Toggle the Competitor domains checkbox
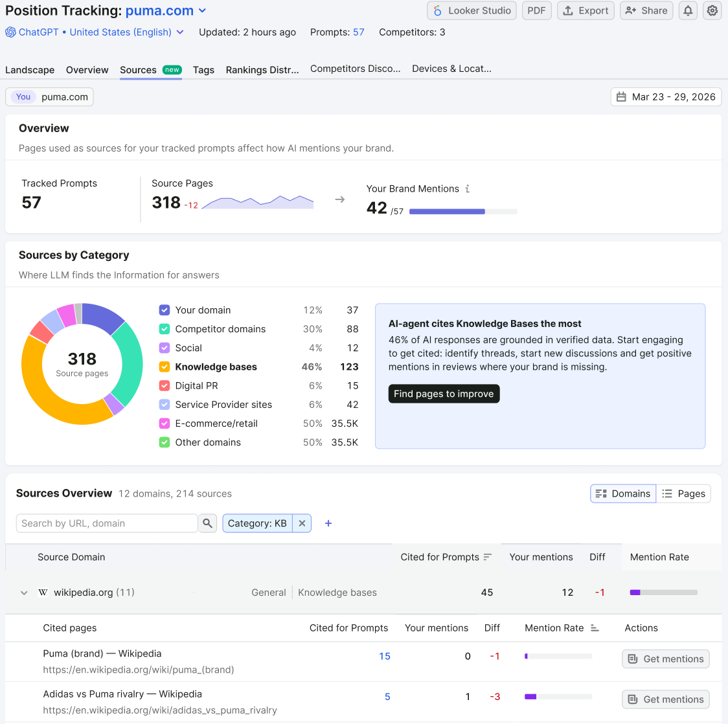 point(165,329)
